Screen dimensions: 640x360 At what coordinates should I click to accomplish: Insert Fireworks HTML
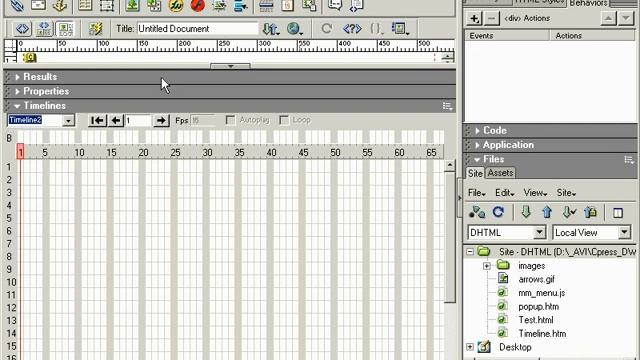176,5
